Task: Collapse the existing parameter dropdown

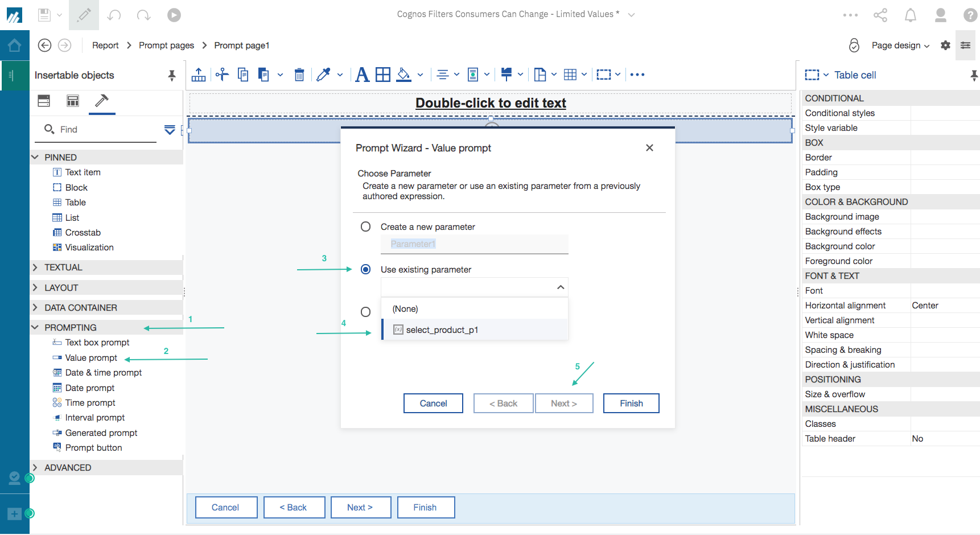Action: [561, 287]
